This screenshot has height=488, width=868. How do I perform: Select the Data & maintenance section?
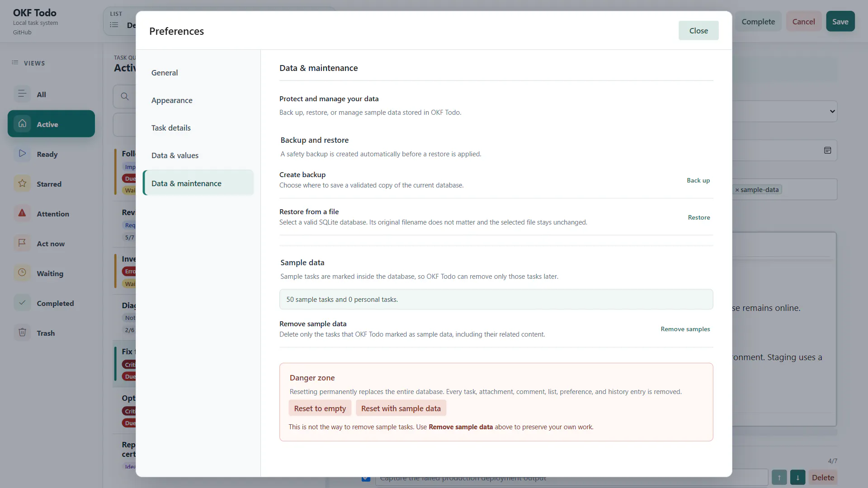(x=198, y=183)
